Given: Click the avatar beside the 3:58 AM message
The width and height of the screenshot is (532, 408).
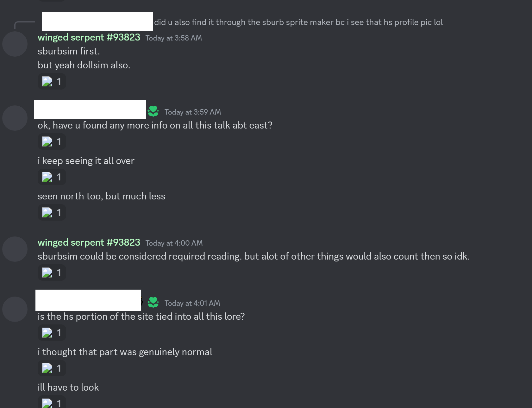Looking at the screenshot, I should click(15, 44).
